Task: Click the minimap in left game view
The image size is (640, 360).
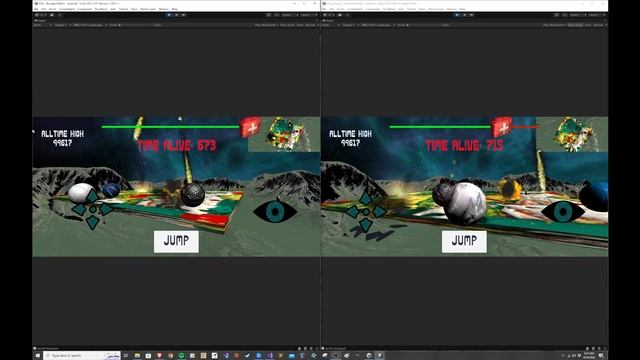Action: pos(284,134)
